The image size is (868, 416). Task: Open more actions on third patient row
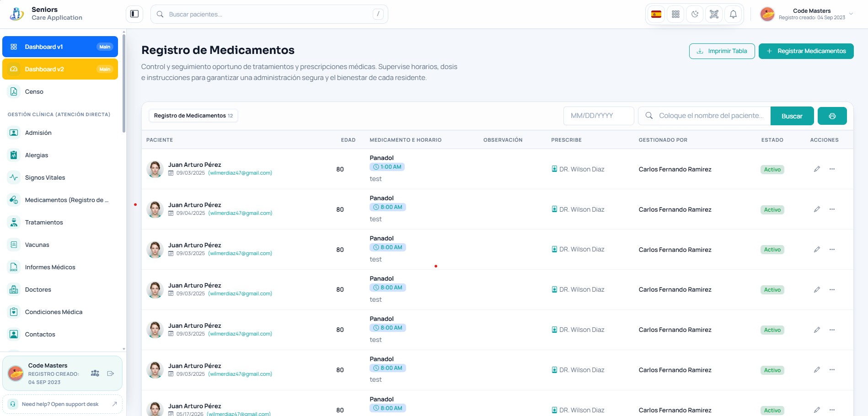point(832,250)
